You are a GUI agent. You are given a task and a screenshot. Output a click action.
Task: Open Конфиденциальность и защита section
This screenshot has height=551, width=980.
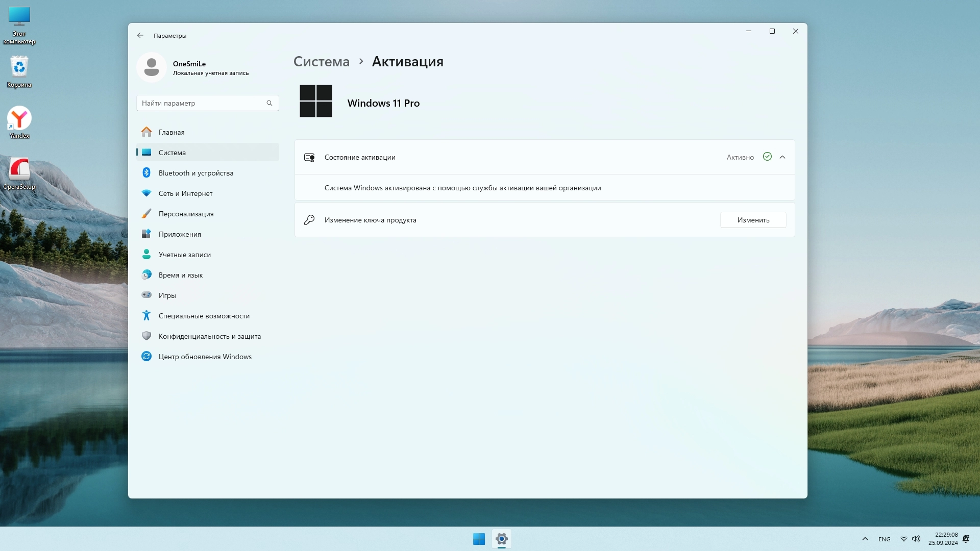[209, 336]
